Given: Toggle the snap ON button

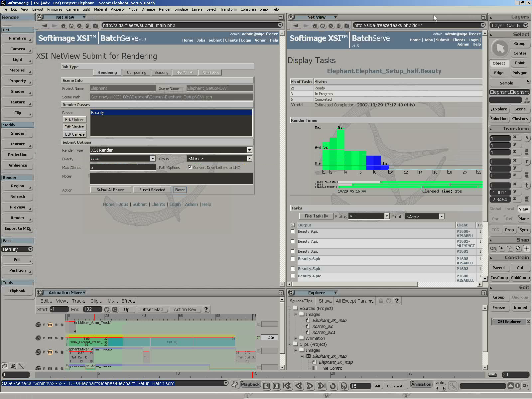Looking at the screenshot, I should point(493,248).
